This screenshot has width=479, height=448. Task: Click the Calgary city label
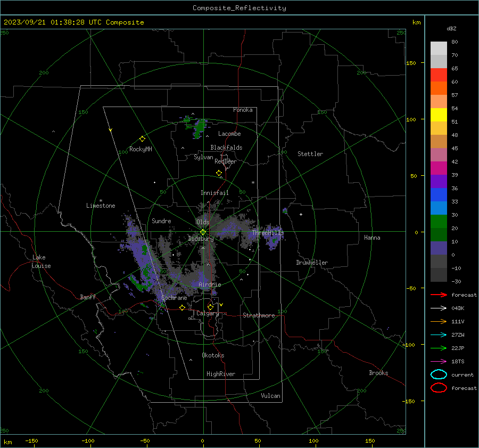[x=208, y=313]
